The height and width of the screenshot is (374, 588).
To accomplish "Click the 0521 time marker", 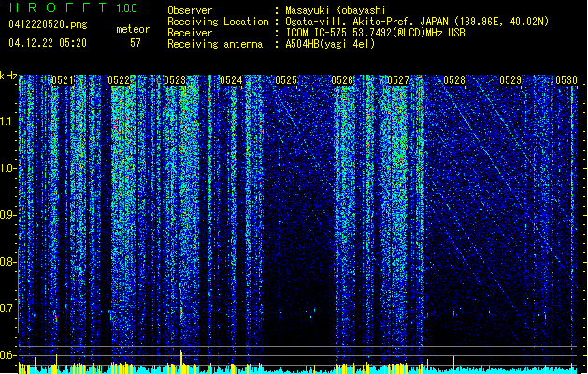I will coord(63,80).
